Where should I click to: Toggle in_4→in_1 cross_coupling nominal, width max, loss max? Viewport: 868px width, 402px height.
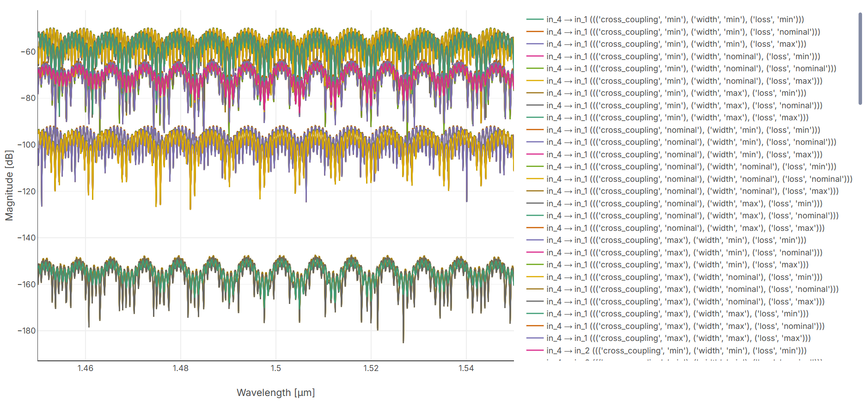coord(685,228)
